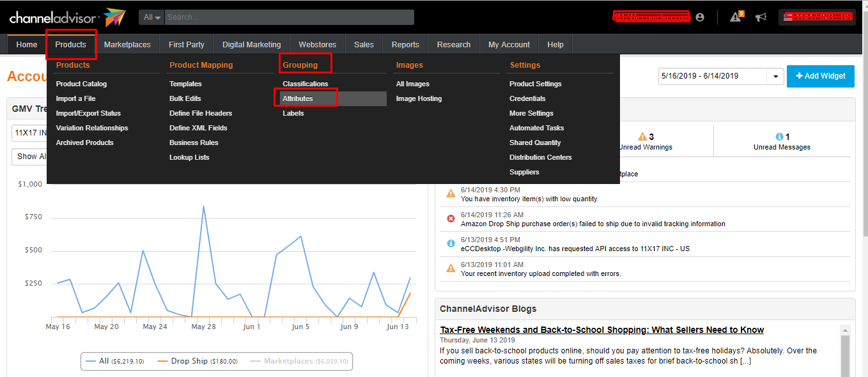868x377 pixels.
Task: Open the alerts warning triangle icon
Action: (736, 17)
